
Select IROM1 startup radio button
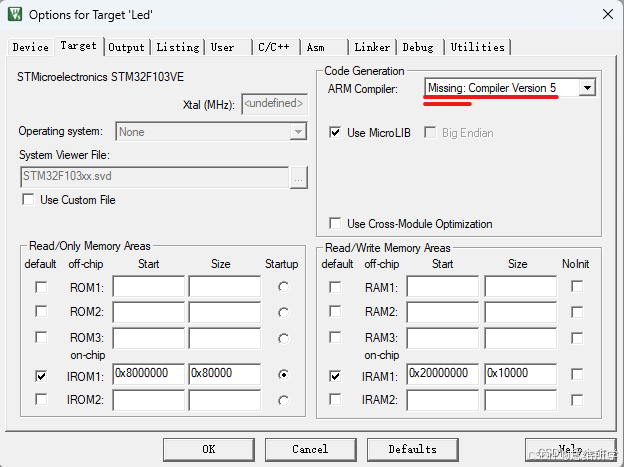tap(283, 375)
